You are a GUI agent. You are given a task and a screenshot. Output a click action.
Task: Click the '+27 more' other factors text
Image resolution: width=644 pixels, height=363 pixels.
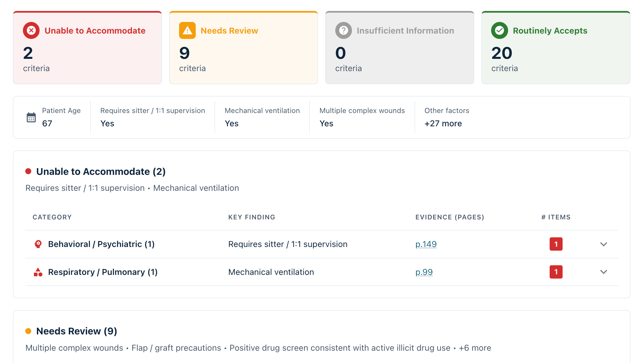(x=443, y=124)
